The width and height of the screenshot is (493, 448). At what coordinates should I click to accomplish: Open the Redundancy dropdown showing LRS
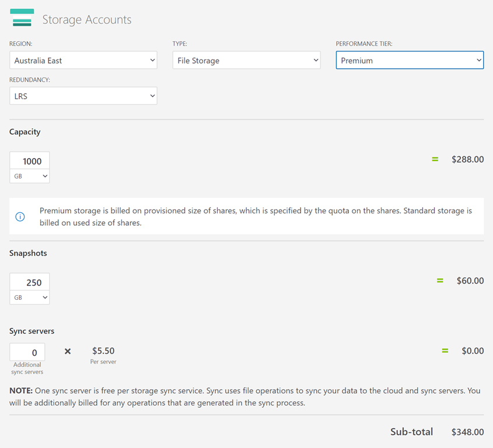point(83,96)
